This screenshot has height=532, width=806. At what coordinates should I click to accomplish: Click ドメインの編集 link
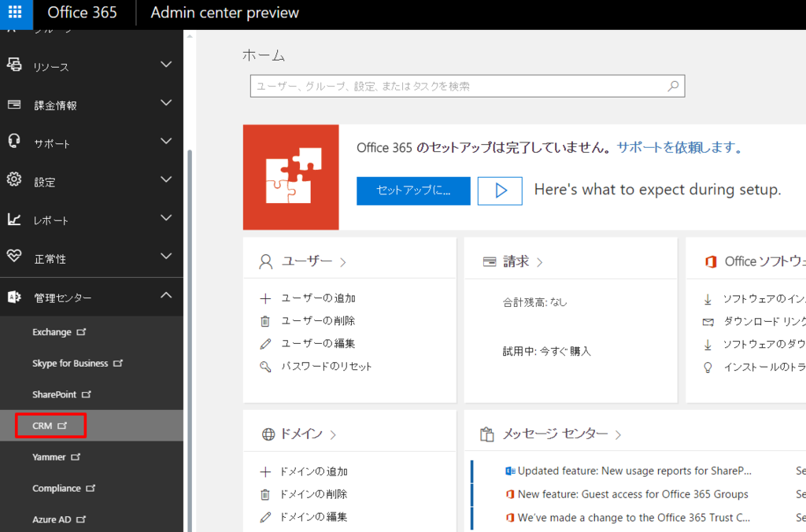coord(313,516)
